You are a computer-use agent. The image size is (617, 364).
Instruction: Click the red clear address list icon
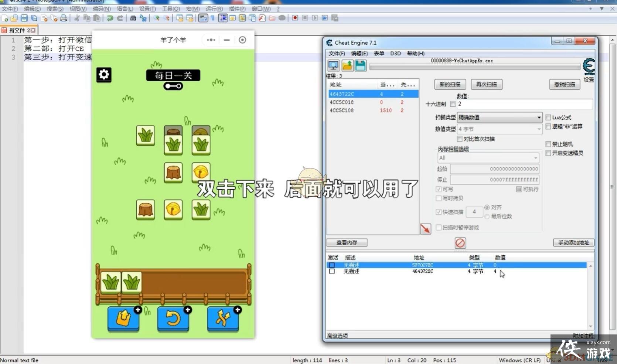click(460, 243)
